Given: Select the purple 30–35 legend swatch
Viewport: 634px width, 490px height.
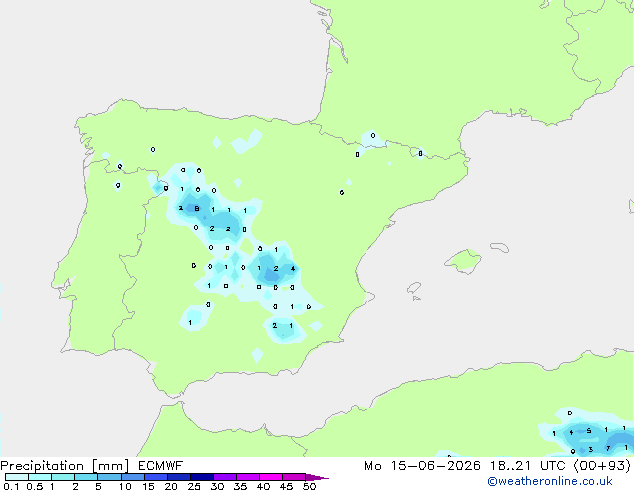Looking at the screenshot, I should coord(225,477).
